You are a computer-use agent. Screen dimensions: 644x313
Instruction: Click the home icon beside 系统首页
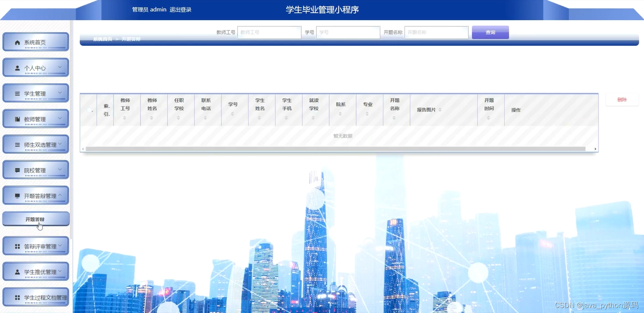coord(17,42)
